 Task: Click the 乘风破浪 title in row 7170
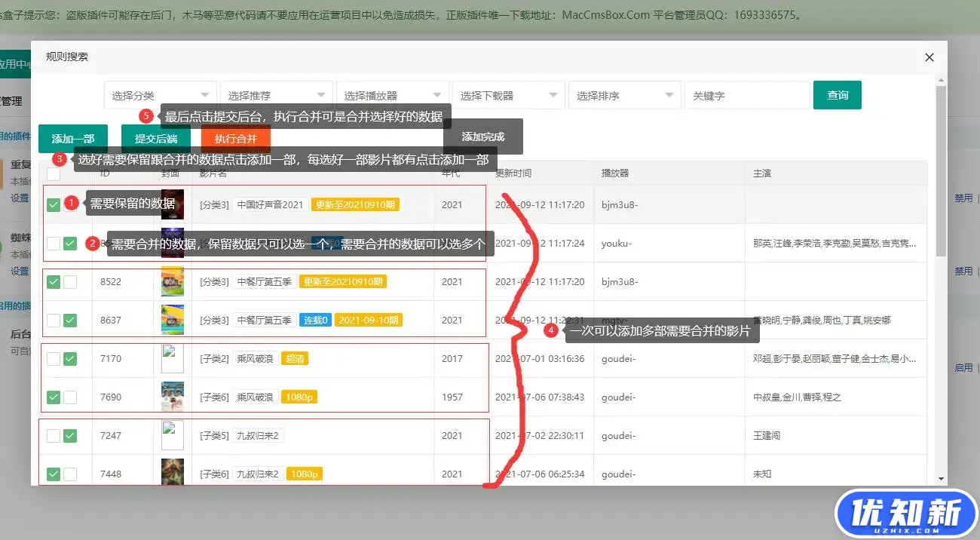256,359
